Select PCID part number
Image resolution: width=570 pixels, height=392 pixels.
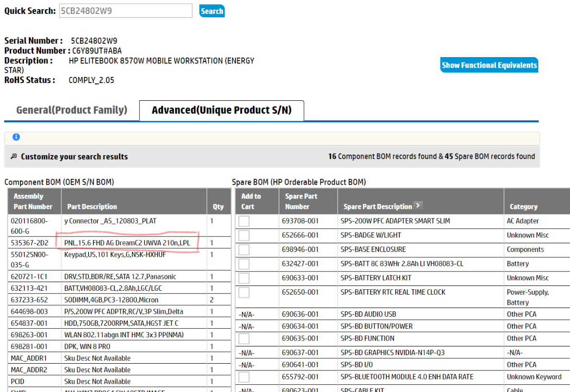click(x=17, y=381)
